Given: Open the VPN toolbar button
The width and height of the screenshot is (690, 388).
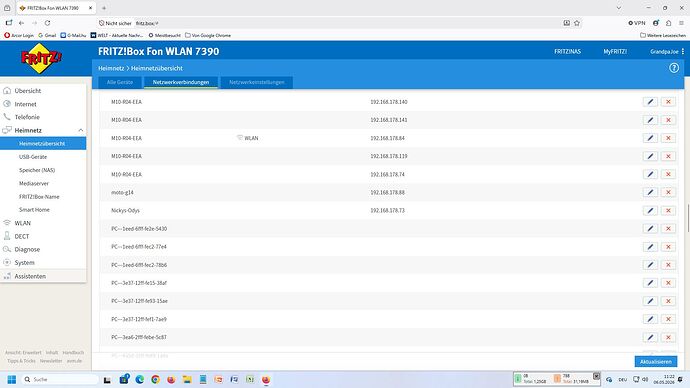Looking at the screenshot, I should click(x=637, y=23).
